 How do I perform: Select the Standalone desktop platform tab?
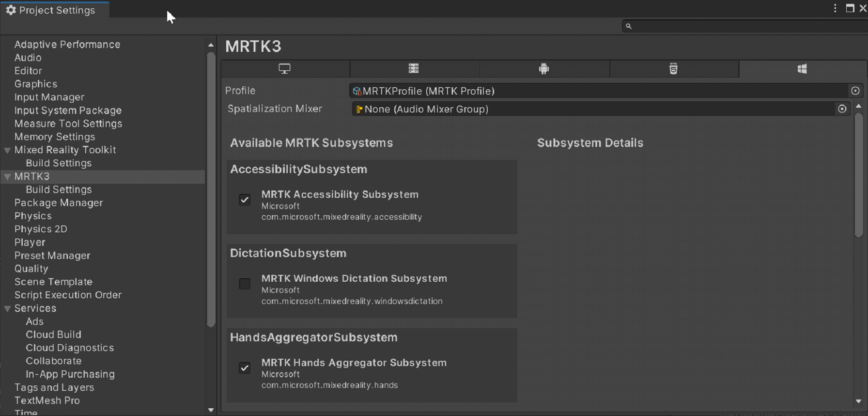click(x=285, y=69)
